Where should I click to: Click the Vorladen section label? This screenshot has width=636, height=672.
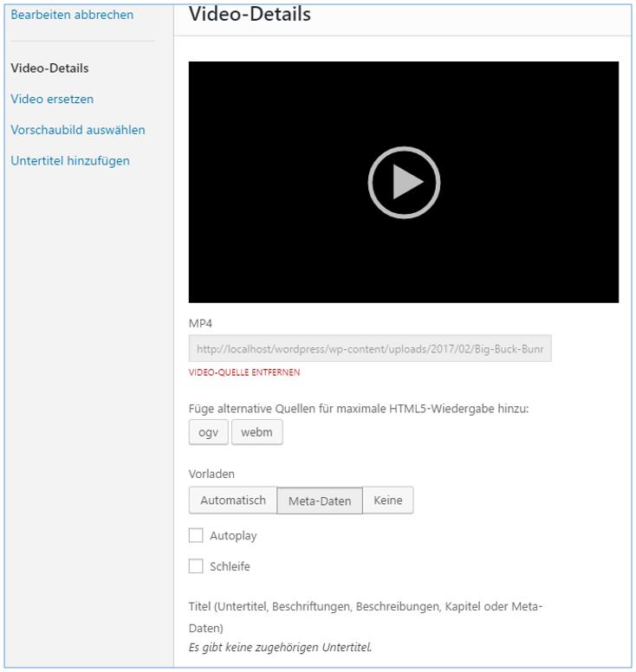211,475
